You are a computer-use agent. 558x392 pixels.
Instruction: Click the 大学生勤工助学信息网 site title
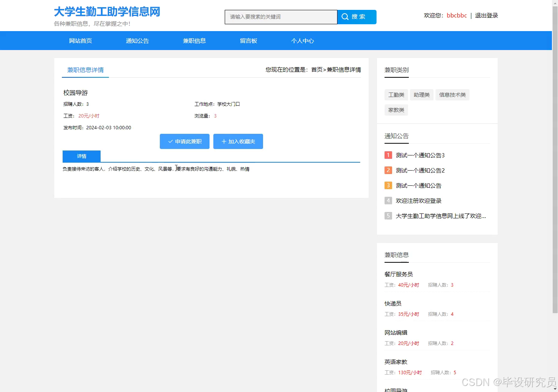(107, 12)
